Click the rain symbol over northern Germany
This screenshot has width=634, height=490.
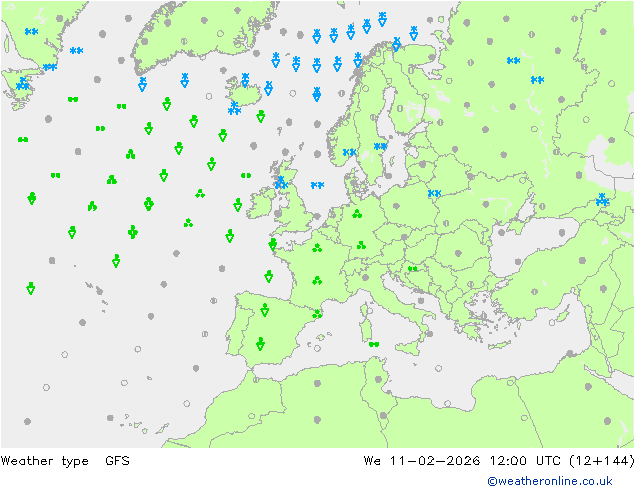pos(357,213)
